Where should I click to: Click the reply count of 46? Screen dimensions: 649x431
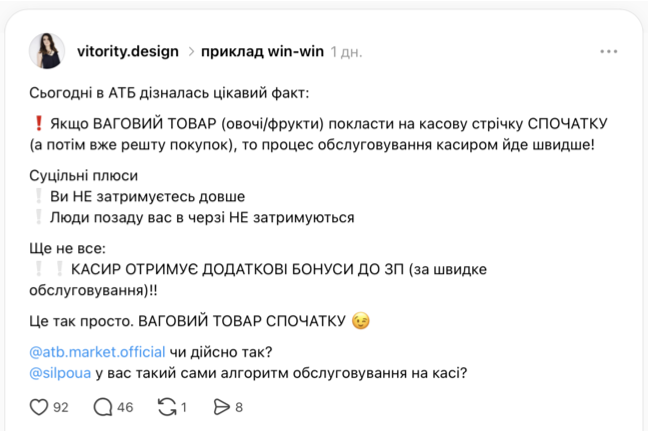(125, 407)
